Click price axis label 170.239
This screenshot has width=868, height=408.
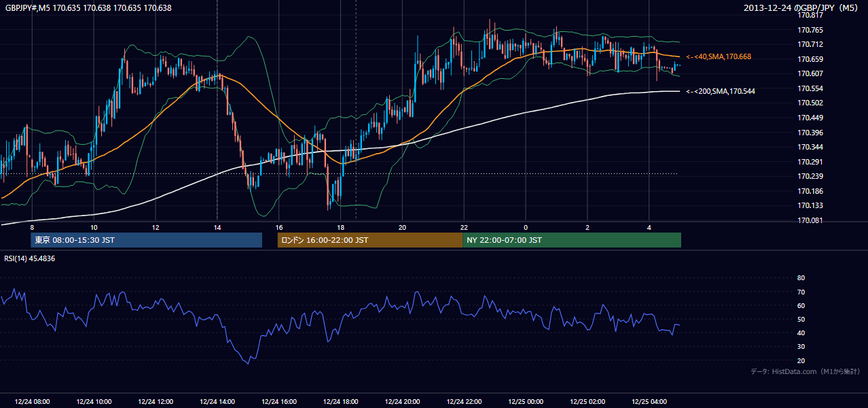pyautogui.click(x=810, y=176)
